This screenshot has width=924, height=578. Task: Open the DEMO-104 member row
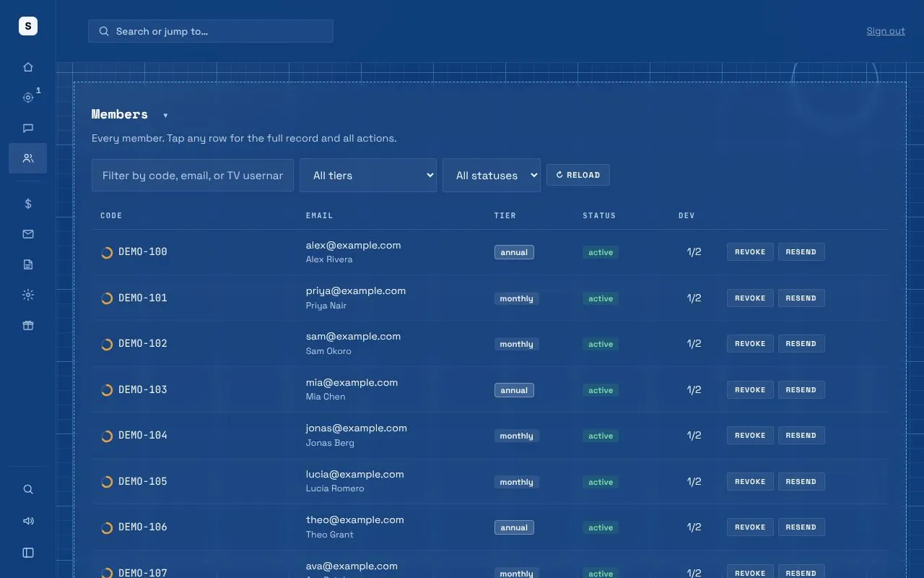490,436
